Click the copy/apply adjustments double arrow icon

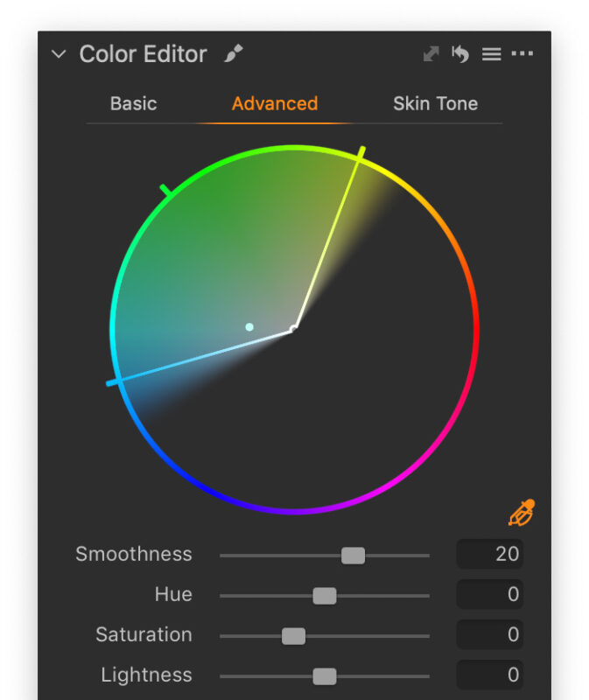click(431, 54)
